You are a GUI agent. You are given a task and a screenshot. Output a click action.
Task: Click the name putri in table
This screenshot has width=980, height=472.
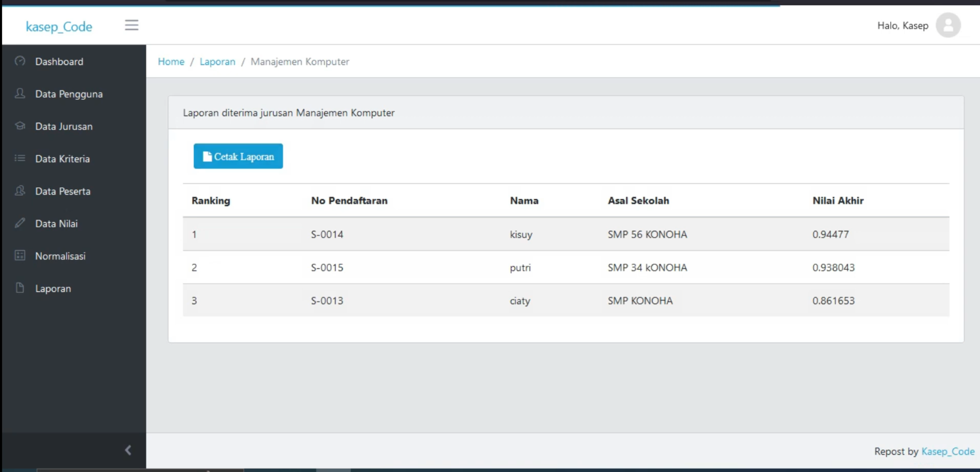tap(520, 268)
